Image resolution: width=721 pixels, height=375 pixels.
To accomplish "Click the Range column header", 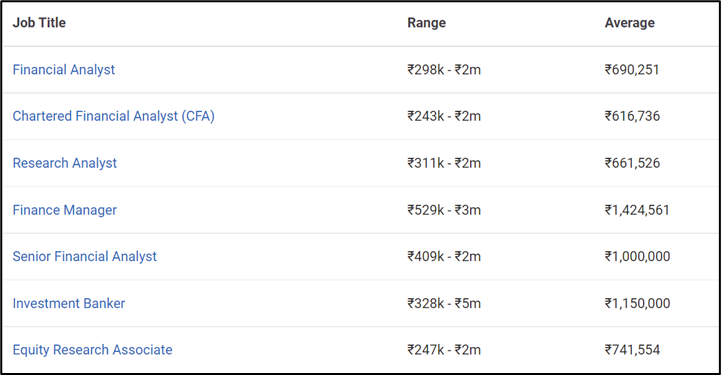I will (426, 23).
